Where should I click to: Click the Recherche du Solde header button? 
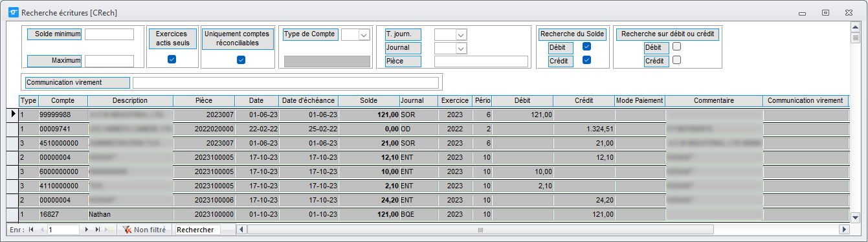(x=572, y=34)
